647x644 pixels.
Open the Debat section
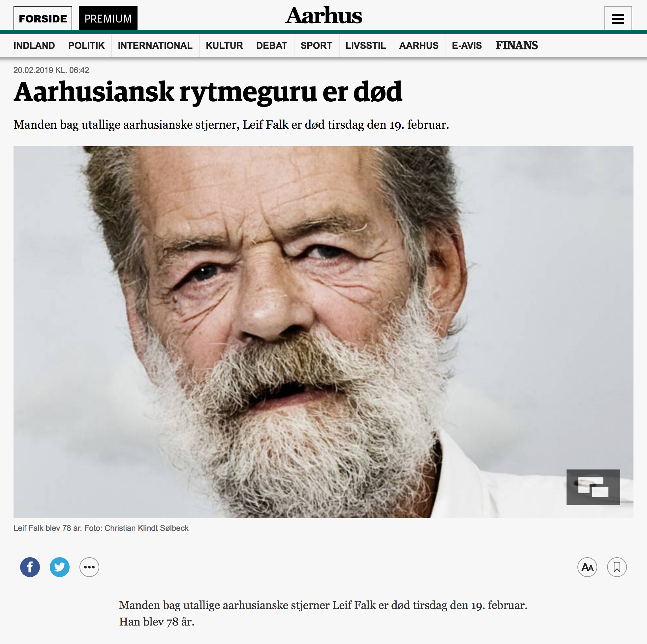click(x=272, y=46)
